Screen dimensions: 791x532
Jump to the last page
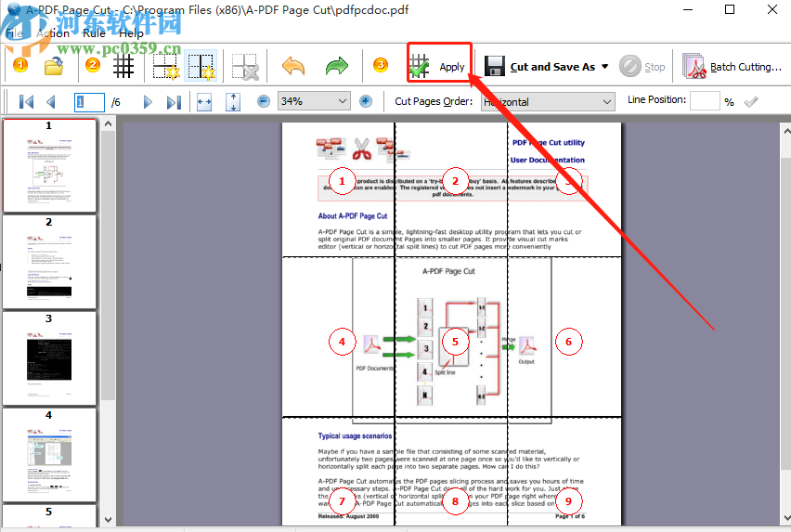174,102
